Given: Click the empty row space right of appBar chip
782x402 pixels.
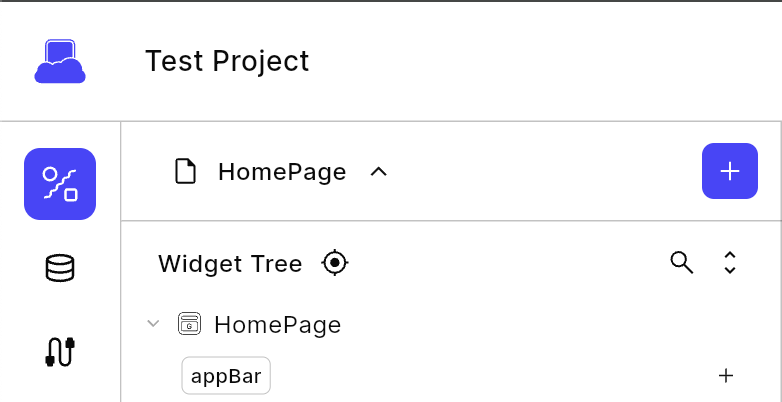Looking at the screenshot, I should (x=480, y=376).
